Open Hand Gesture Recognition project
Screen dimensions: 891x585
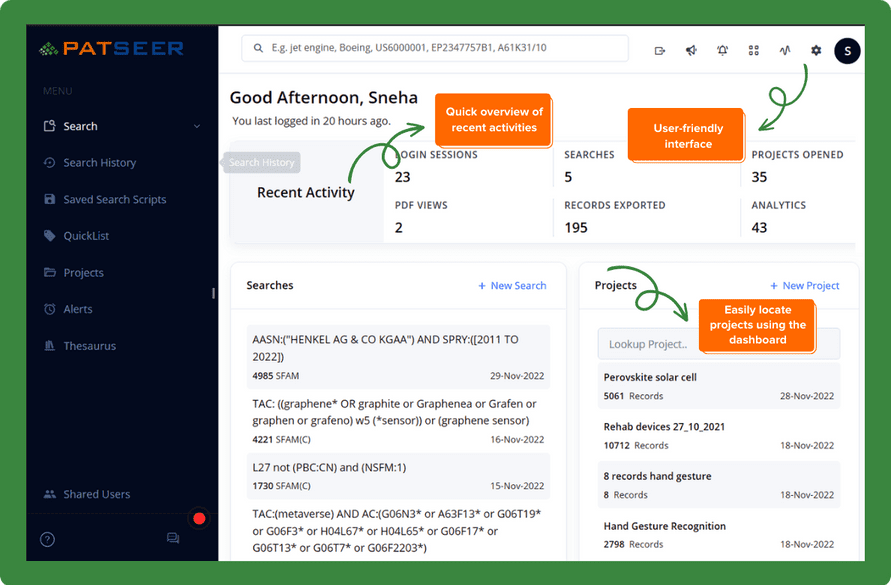(718, 535)
